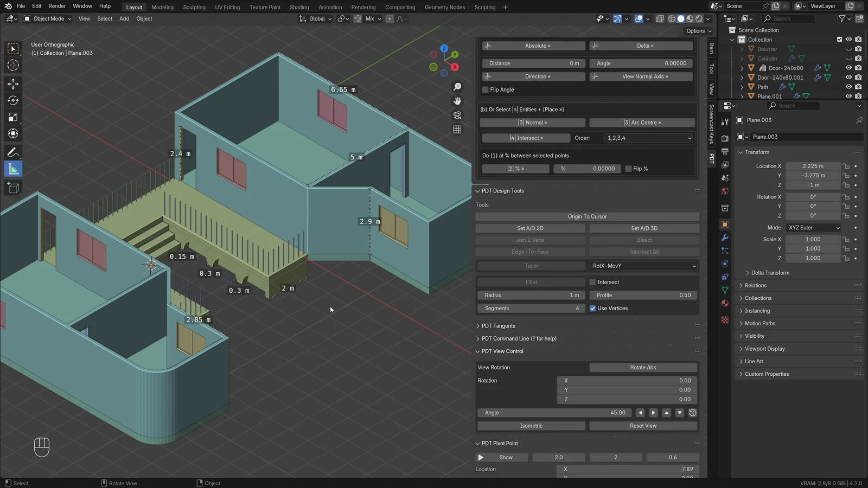The height and width of the screenshot is (488, 868).
Task: Select the Annotate tool
Action: click(x=13, y=152)
